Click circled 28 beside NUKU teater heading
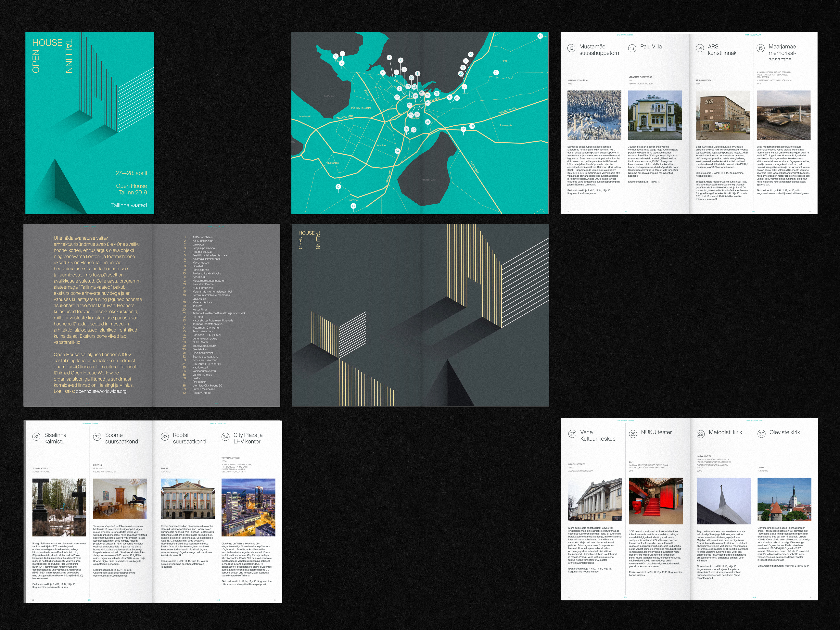Screen dimensions: 840x630 [x=633, y=434]
